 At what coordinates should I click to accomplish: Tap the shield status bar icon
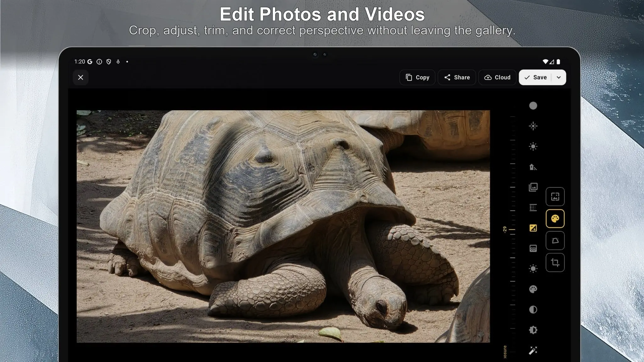pyautogui.click(x=109, y=62)
